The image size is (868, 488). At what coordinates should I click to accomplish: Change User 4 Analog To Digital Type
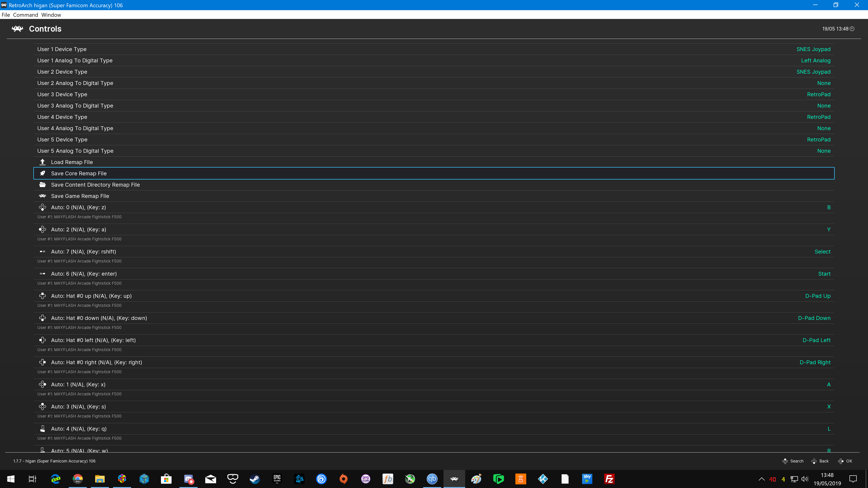(x=434, y=128)
